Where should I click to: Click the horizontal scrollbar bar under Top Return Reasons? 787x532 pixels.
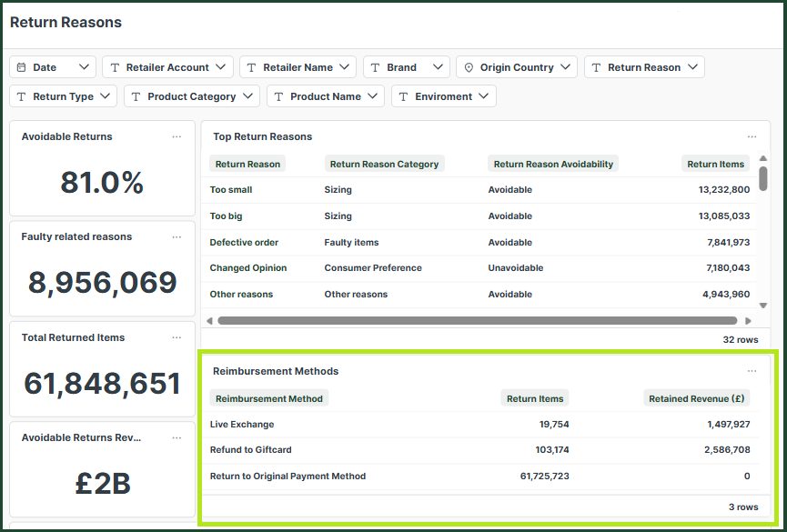point(478,321)
